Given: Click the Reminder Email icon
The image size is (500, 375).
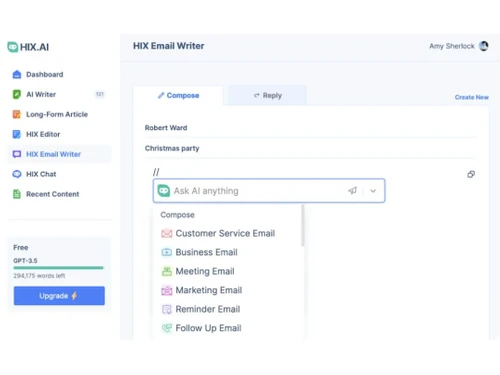Looking at the screenshot, I should pos(167,309).
